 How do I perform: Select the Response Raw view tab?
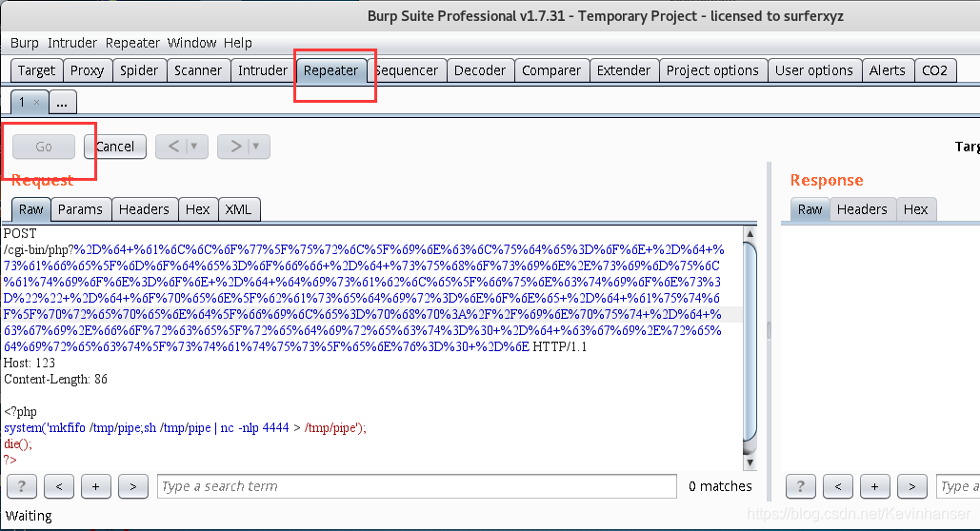(810, 209)
